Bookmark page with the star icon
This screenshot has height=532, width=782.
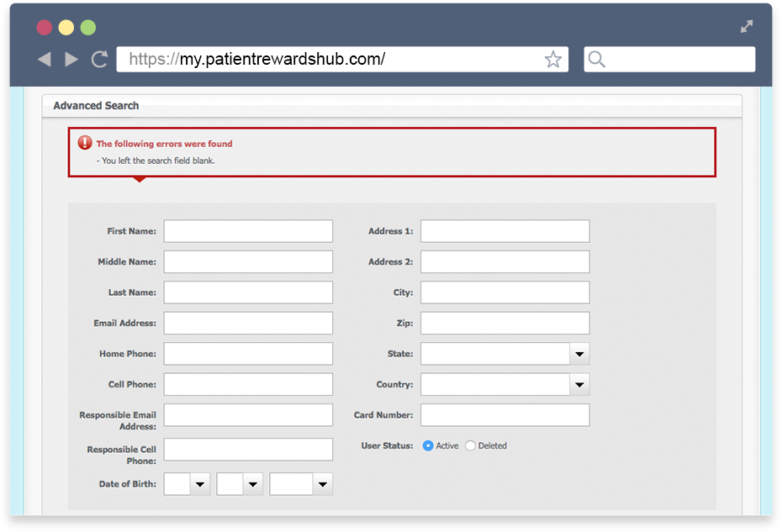(553, 60)
